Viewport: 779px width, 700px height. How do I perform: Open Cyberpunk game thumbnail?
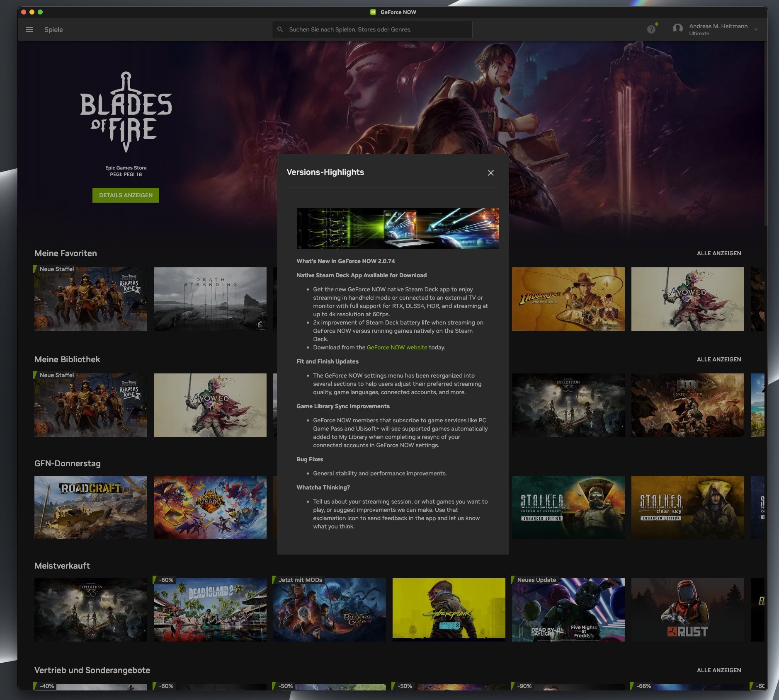point(449,610)
